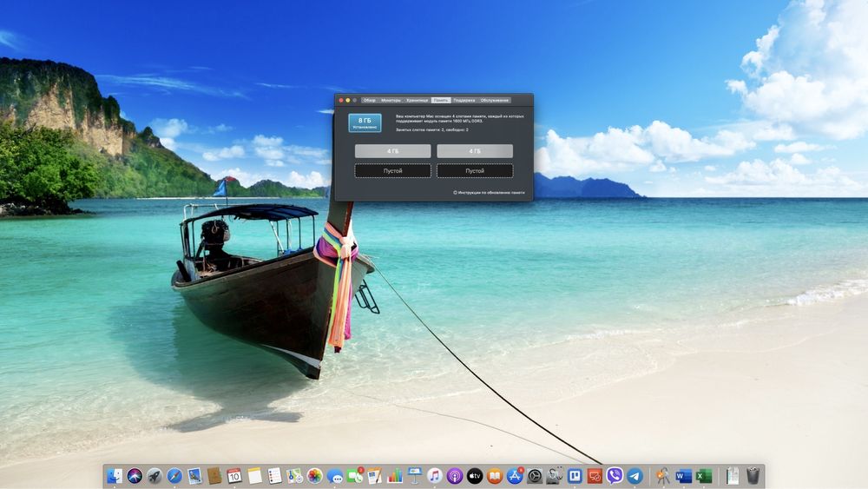The height and width of the screenshot is (489, 868).
Task: Open the documents stack in Dock
Action: tap(732, 476)
